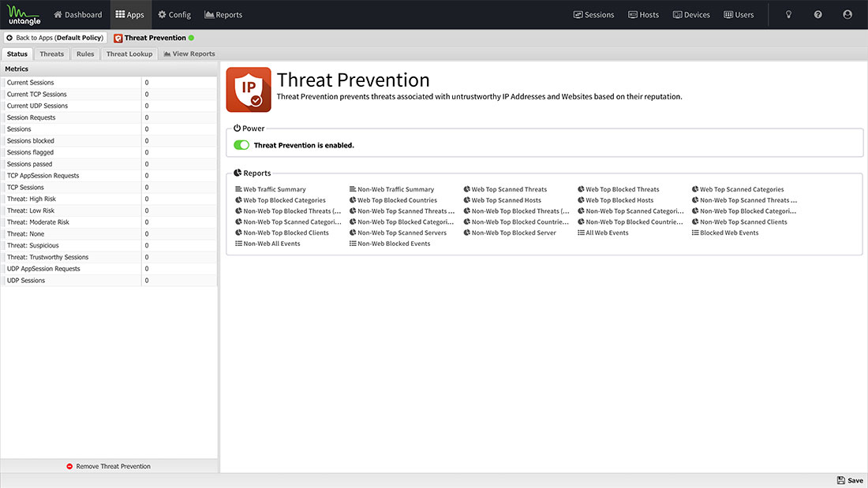Open Web Top Scanned Hosts report
This screenshot has width=868, height=488.
502,200
